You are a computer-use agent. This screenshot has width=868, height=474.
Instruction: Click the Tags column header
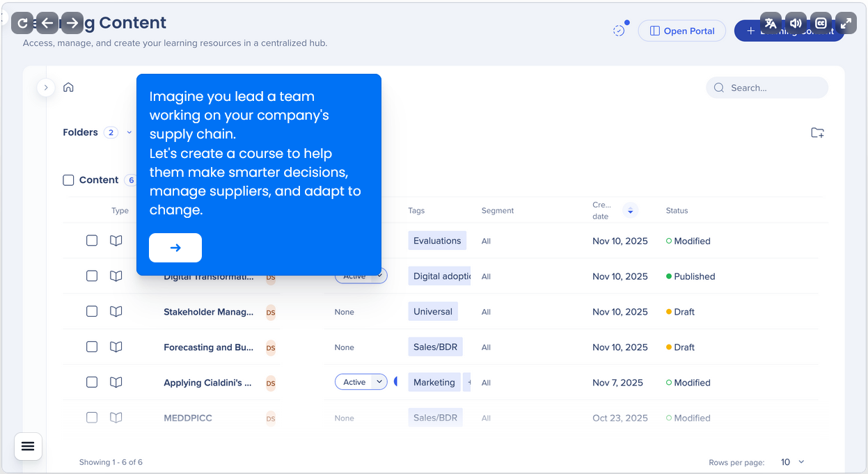coord(416,211)
